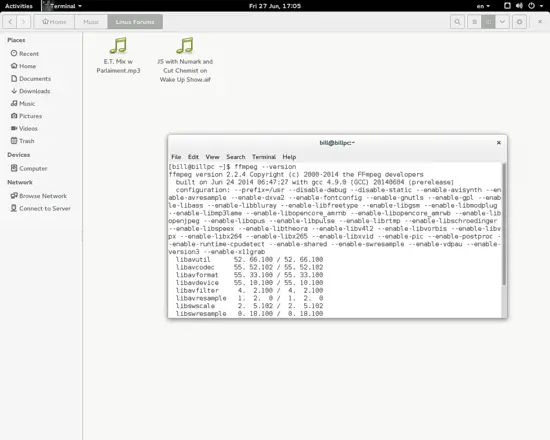Click the 'libavcodec' row in terminal output

tap(249, 267)
